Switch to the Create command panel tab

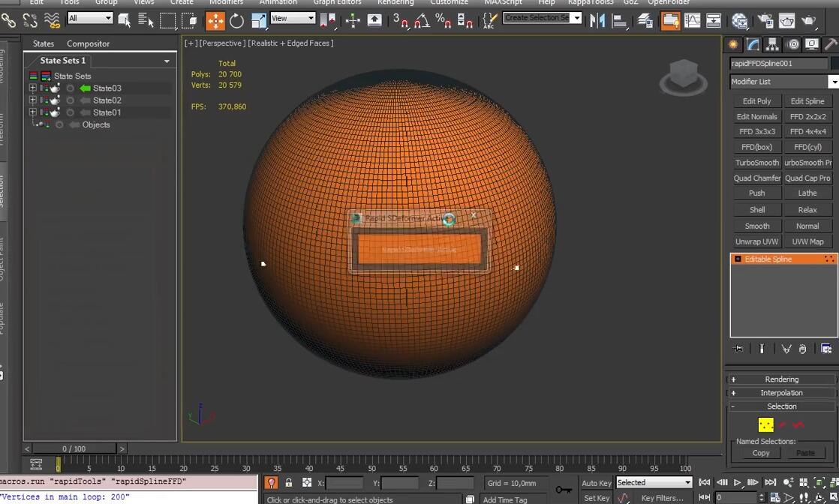click(732, 44)
